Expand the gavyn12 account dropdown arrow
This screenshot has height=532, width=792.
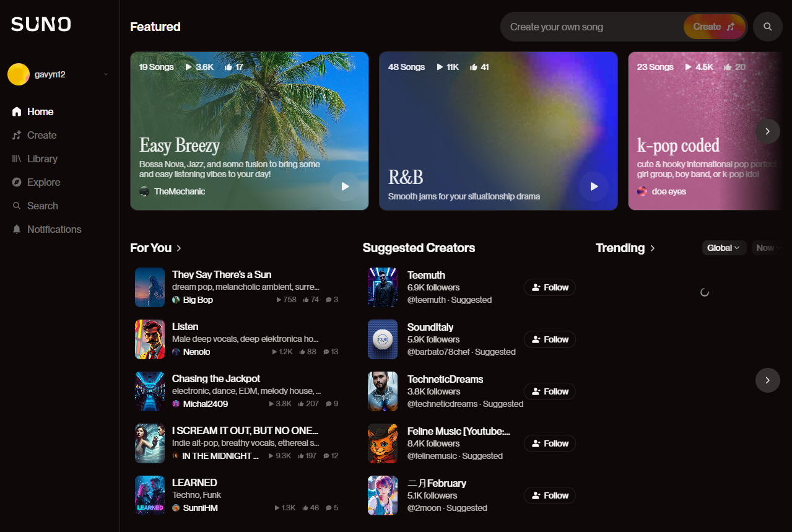(x=105, y=74)
